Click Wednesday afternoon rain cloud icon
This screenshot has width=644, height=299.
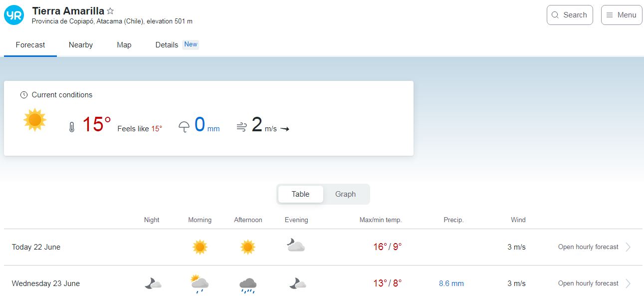(247, 284)
